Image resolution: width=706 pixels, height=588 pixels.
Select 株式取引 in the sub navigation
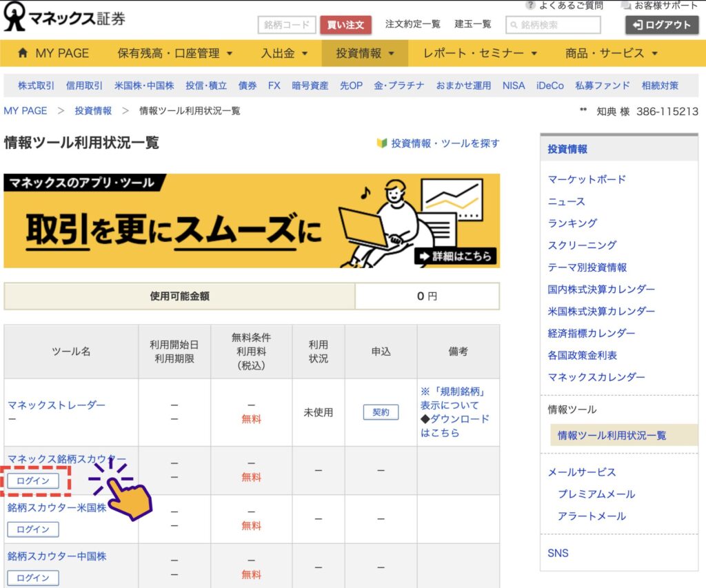[x=36, y=85]
